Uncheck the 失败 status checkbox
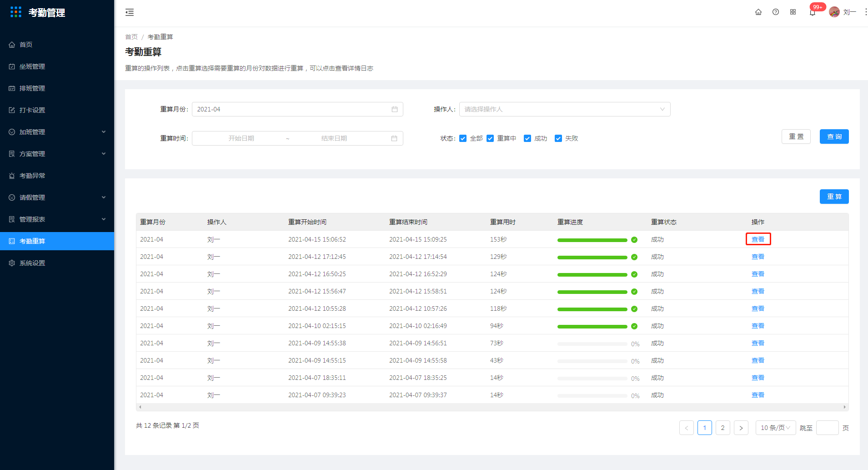 [558, 138]
